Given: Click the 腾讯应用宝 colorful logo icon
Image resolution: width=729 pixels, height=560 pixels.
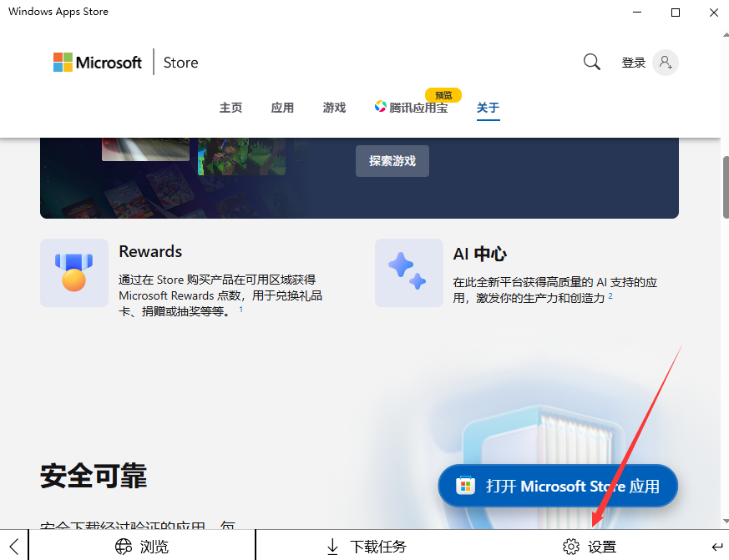Looking at the screenshot, I should (x=380, y=107).
